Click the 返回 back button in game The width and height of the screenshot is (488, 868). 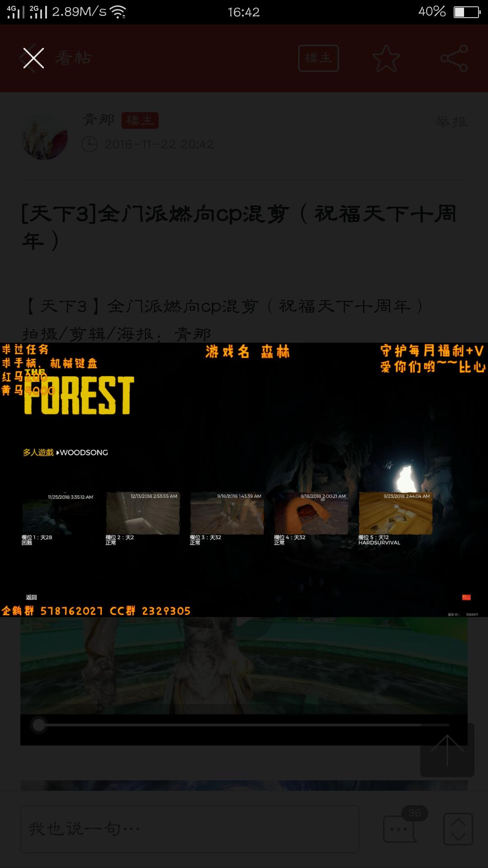[x=31, y=597]
